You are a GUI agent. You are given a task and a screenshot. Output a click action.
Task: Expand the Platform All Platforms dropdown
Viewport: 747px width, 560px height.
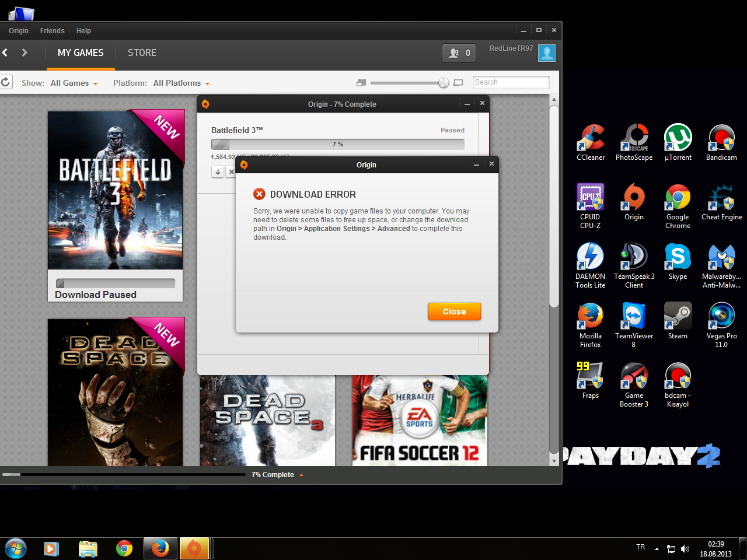(x=181, y=83)
